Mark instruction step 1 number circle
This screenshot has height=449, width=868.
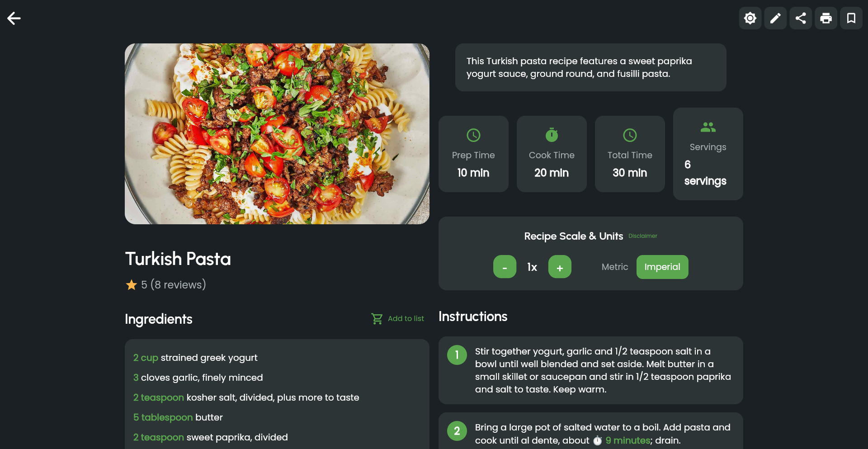click(x=457, y=355)
